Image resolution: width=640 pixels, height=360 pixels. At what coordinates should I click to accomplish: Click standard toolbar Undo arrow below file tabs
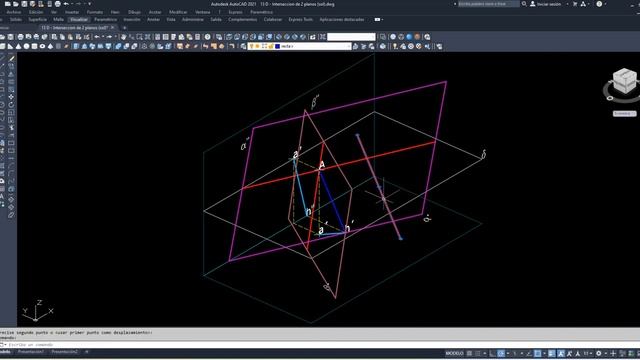[x=97, y=37]
